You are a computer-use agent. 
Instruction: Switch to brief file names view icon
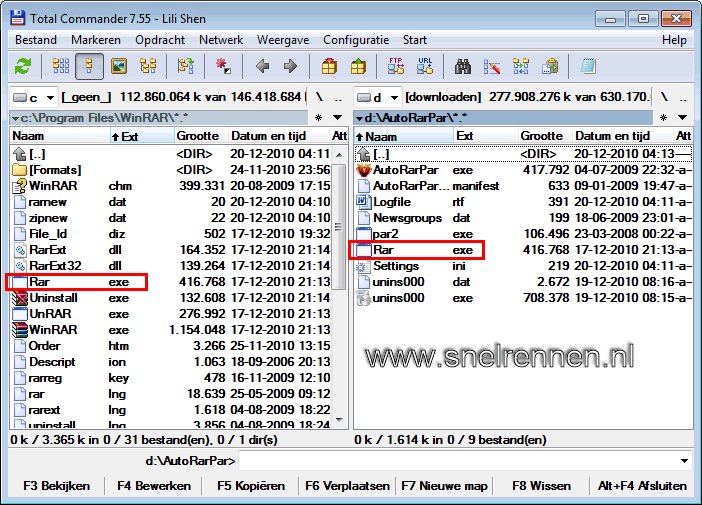[x=61, y=67]
